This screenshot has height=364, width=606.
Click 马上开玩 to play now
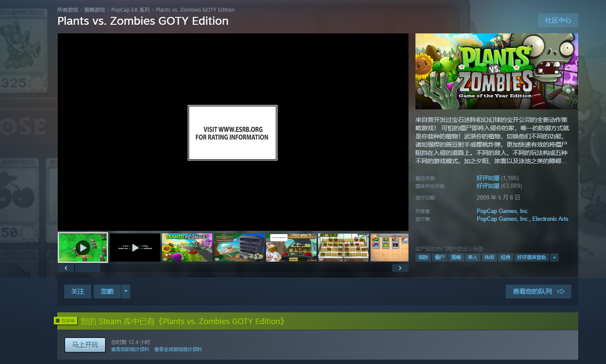(85, 345)
